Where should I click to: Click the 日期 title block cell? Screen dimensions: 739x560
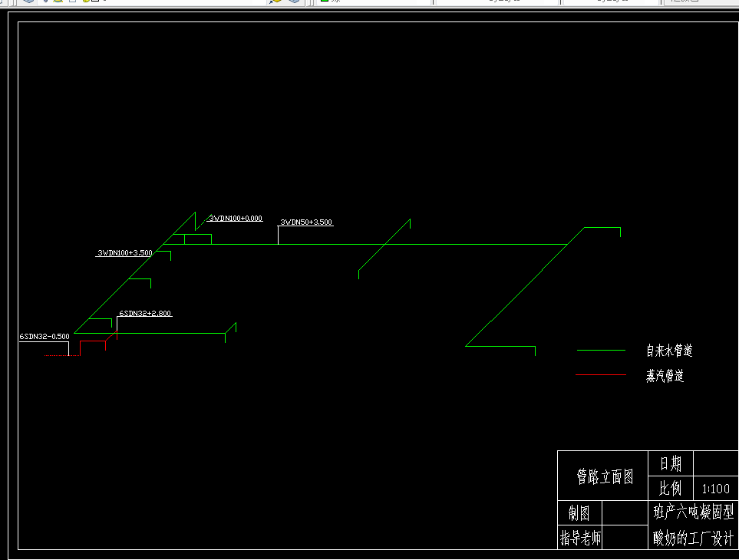pyautogui.click(x=670, y=464)
